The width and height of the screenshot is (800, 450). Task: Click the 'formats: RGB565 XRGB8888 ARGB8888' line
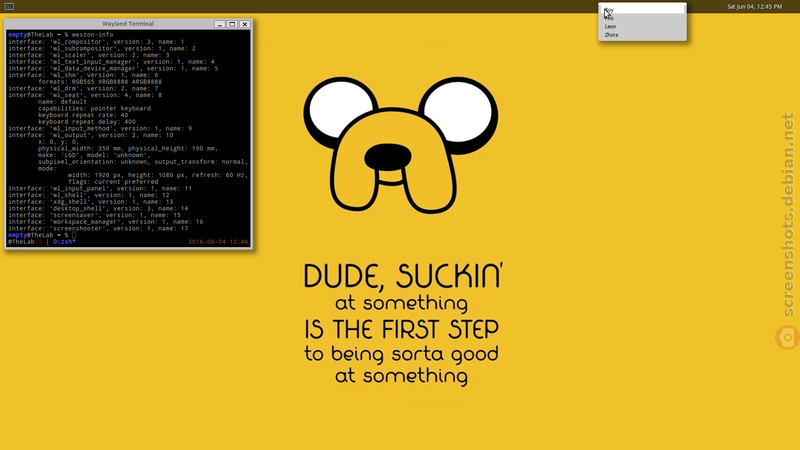[x=99, y=81]
